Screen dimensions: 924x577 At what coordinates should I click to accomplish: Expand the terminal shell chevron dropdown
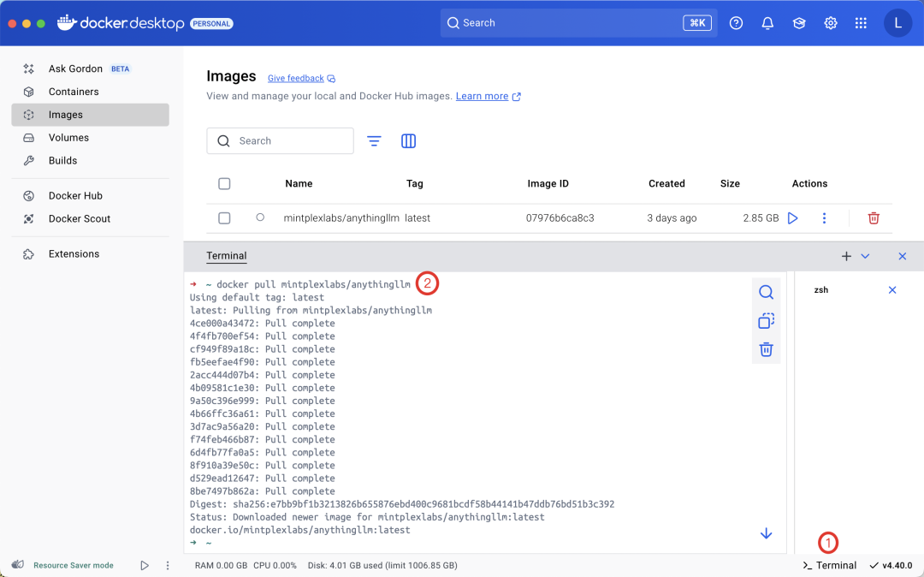[865, 256]
